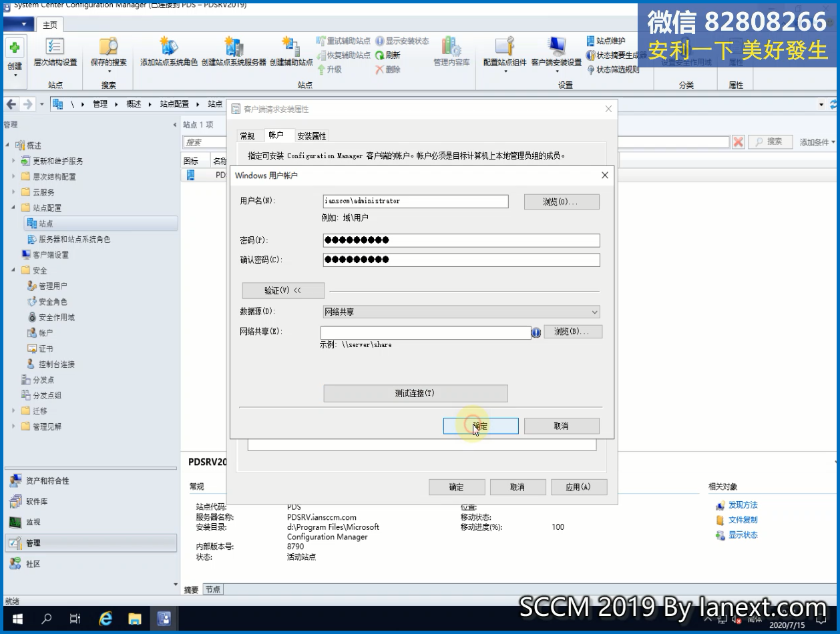Click 应用(A) in the 客户端请求安装属性 dialog

point(578,487)
